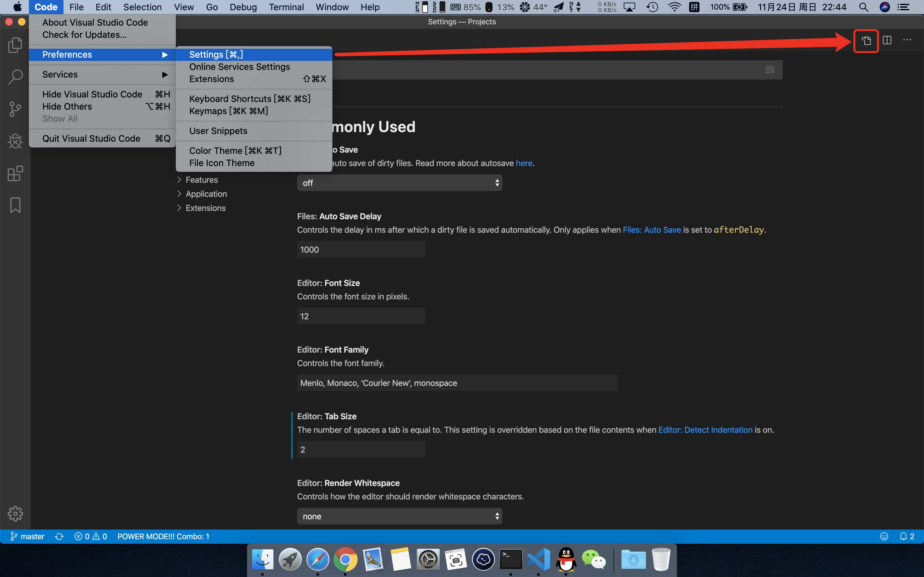Open the Render Whitespace none dropdown
Screen dimensions: 924x577
pyautogui.click(x=399, y=516)
